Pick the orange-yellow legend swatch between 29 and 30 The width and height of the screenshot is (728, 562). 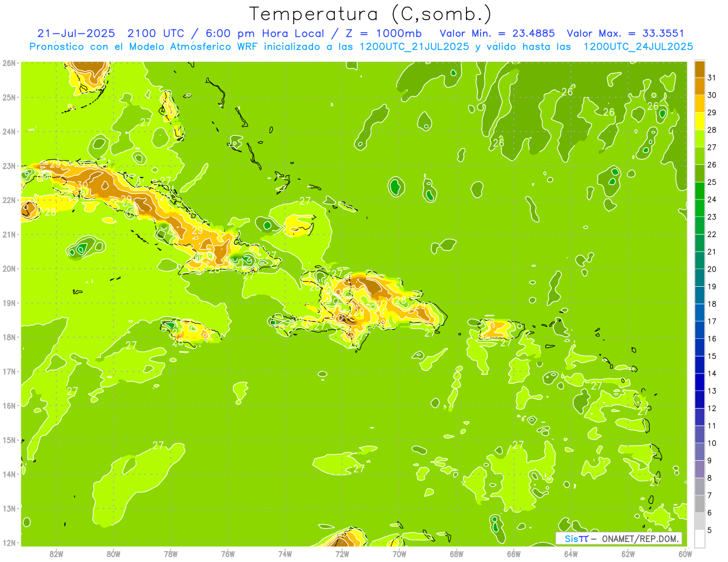(699, 104)
